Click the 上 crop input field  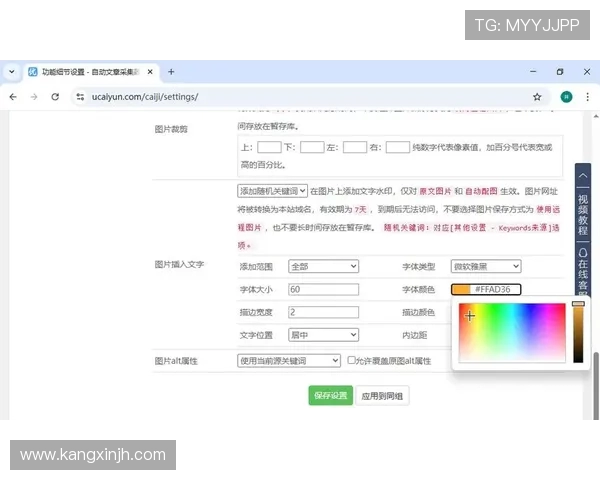click(269, 147)
